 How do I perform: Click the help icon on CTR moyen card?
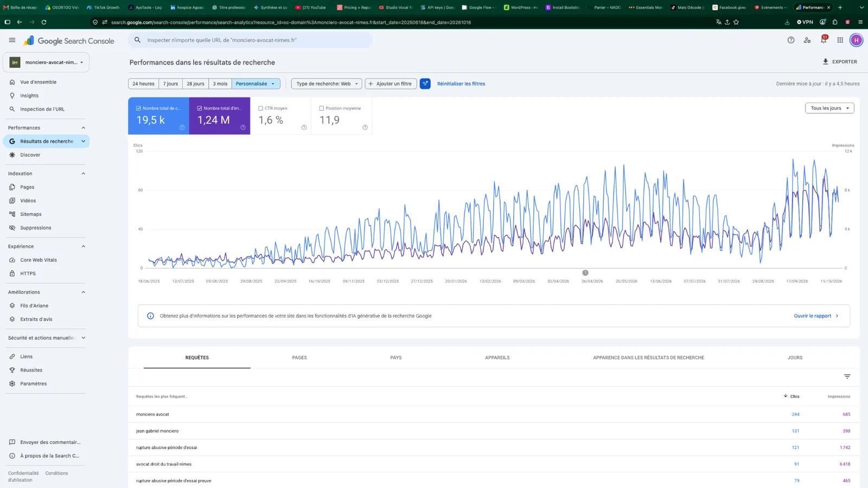304,127
